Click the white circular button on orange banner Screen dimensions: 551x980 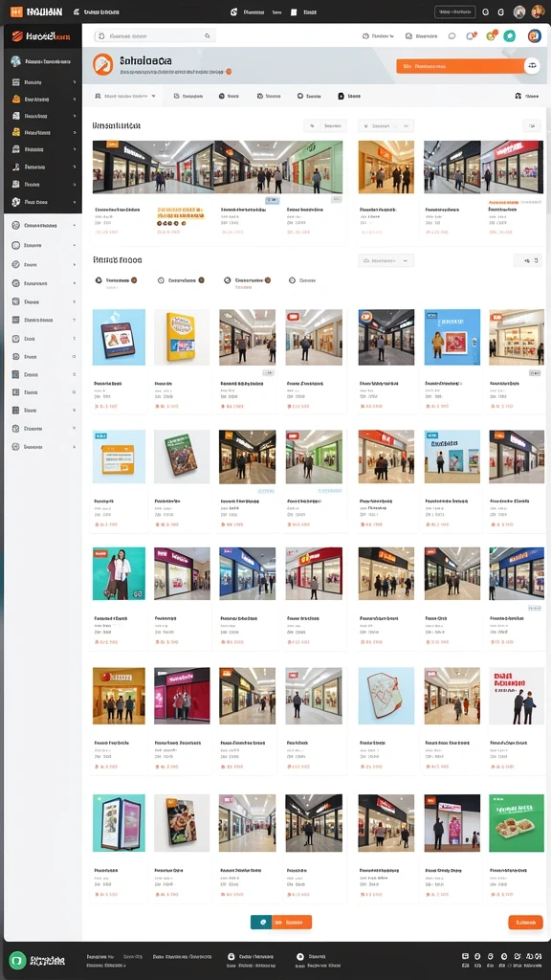point(532,66)
